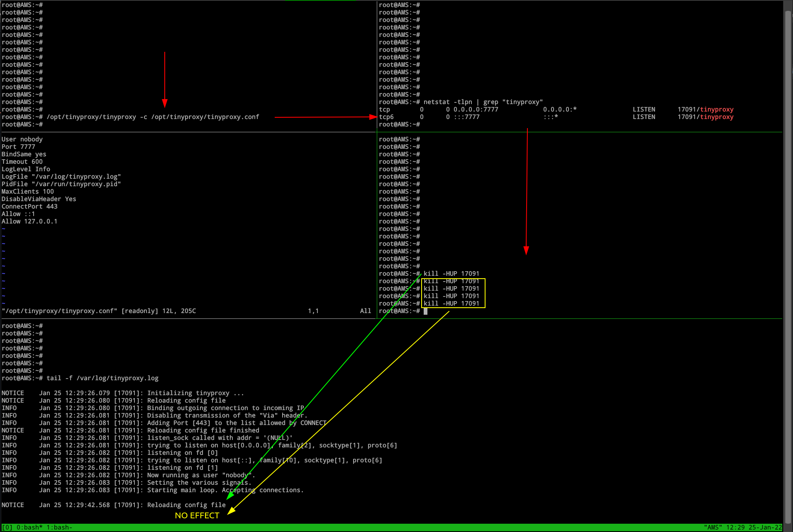Click the PidFile "/var/run/tinyproxy.pid" line
Viewport: 793px width, 532px height.
(x=61, y=184)
